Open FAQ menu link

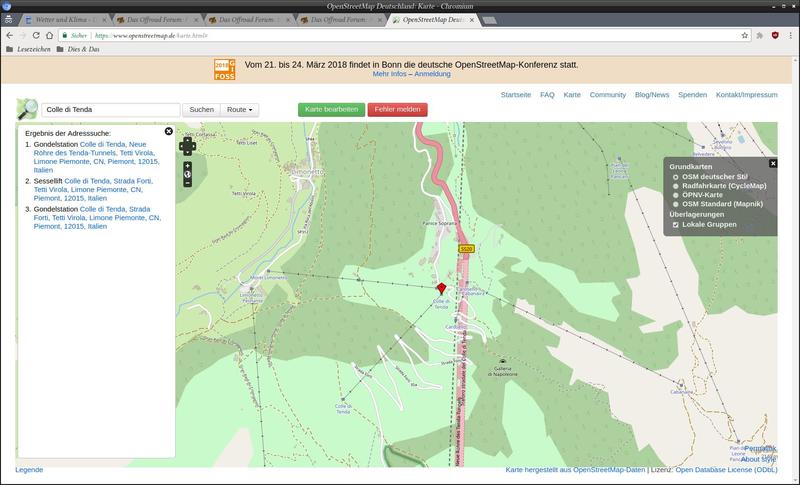(547, 95)
